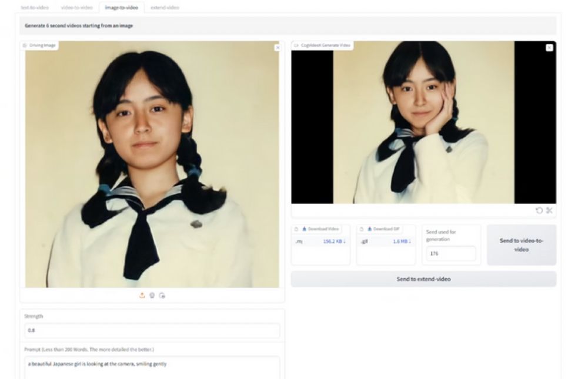Screen dimensions: 588x379
Task: Open the extend-video tab
Action: click(165, 7)
